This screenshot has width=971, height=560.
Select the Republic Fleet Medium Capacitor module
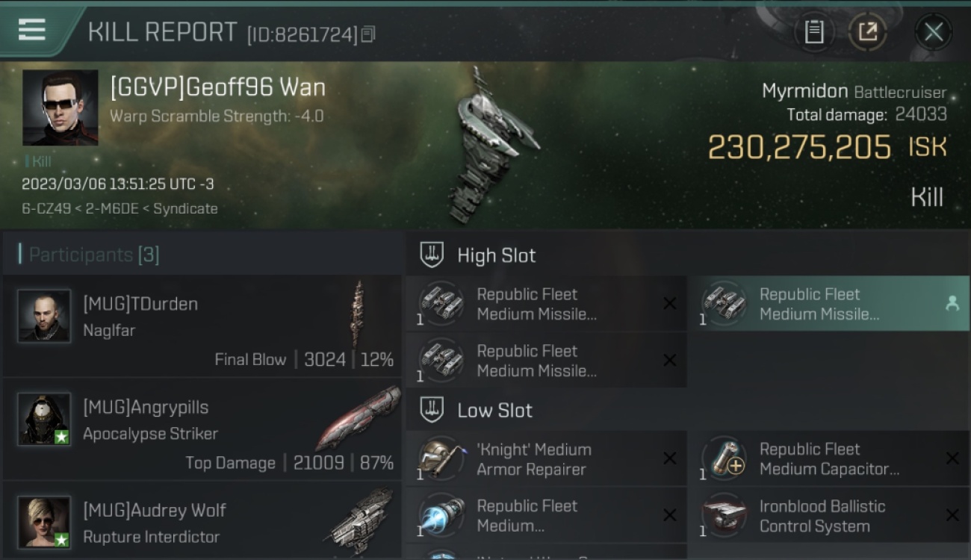(828, 459)
